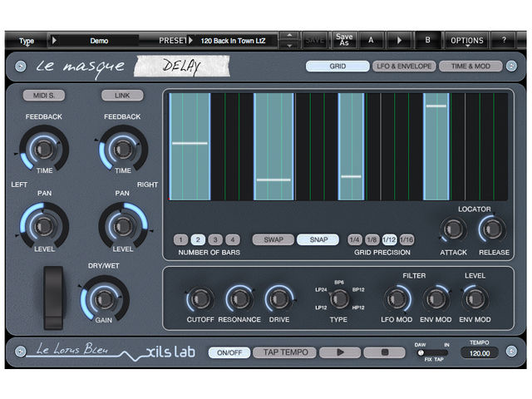Toggle the plugin On/Off button

(229, 352)
